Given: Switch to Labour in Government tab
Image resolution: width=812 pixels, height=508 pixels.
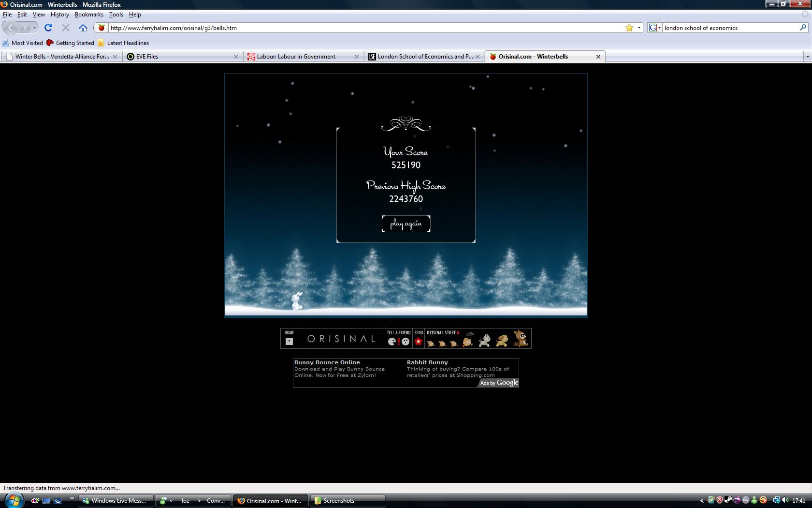Looking at the screenshot, I should click(x=303, y=57).
